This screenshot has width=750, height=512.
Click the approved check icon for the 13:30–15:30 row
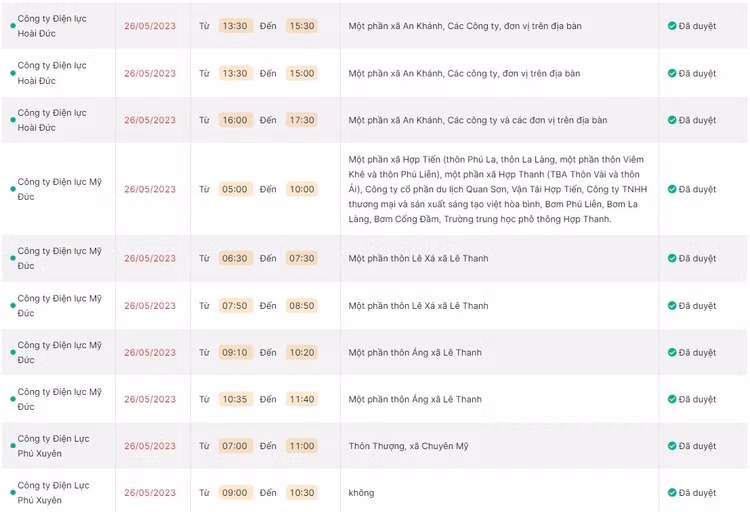(x=672, y=26)
